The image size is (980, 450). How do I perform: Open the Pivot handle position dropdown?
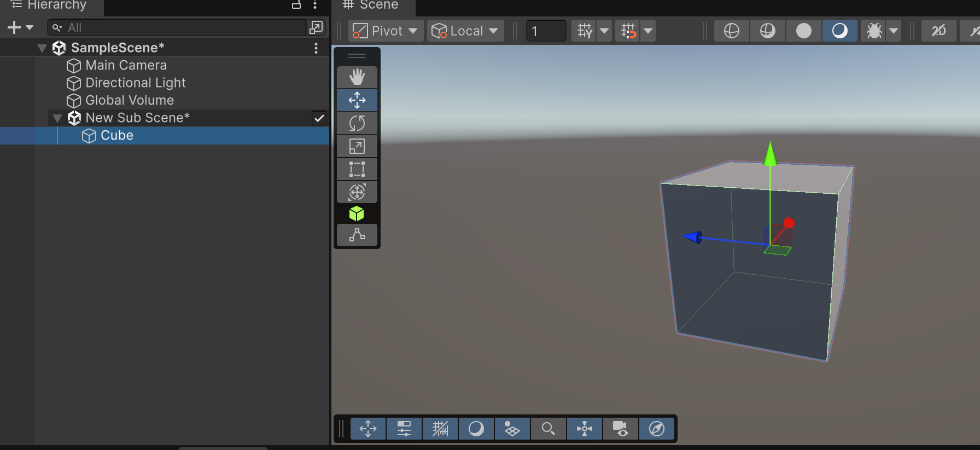coord(384,31)
